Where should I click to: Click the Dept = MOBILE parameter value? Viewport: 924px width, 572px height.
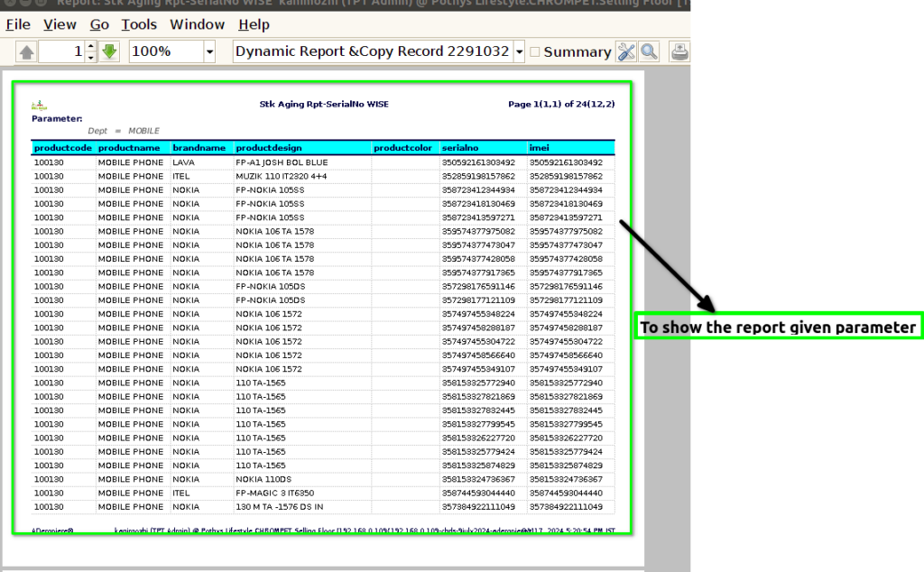click(123, 131)
